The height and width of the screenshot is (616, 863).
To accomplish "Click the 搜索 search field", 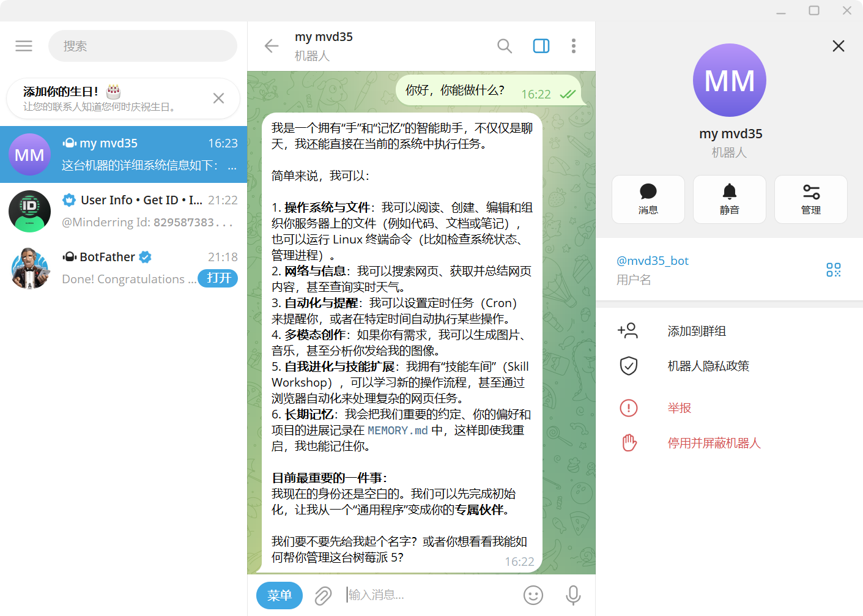I will tap(143, 46).
